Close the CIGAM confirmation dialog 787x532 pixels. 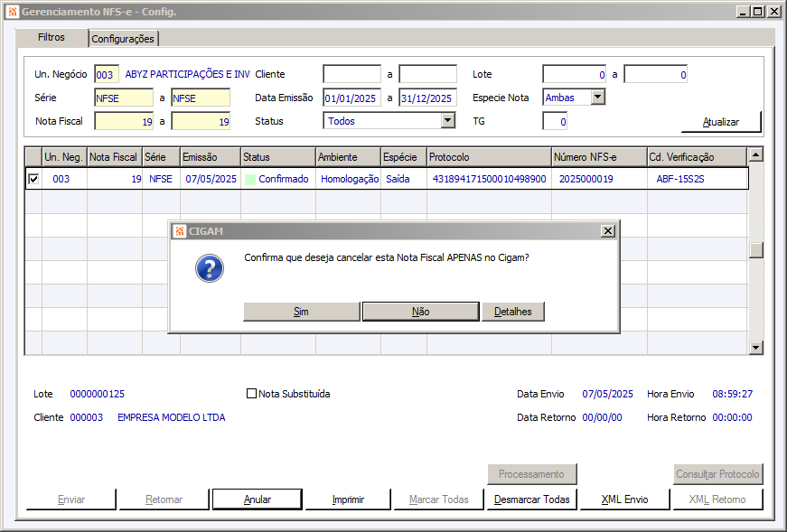[x=608, y=231]
